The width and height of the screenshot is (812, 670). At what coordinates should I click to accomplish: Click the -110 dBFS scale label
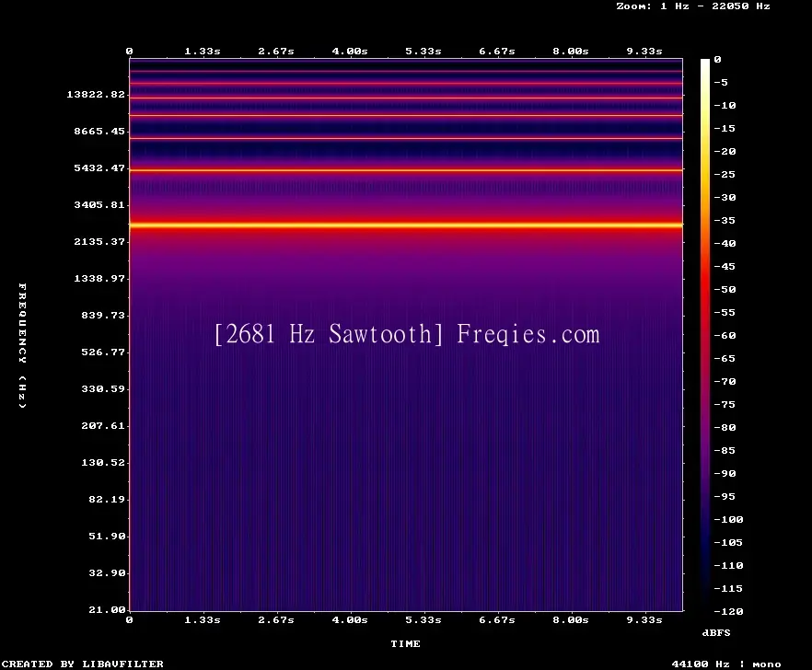click(728, 565)
